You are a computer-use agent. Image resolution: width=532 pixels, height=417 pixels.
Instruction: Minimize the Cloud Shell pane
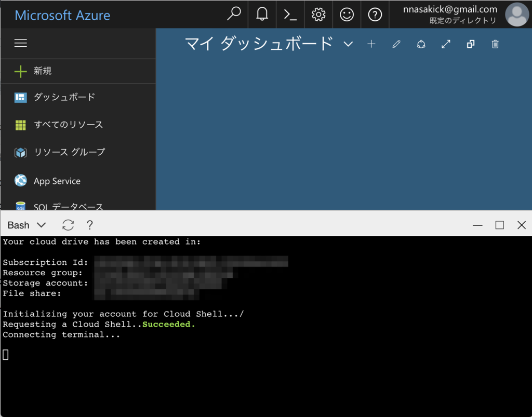click(x=477, y=225)
